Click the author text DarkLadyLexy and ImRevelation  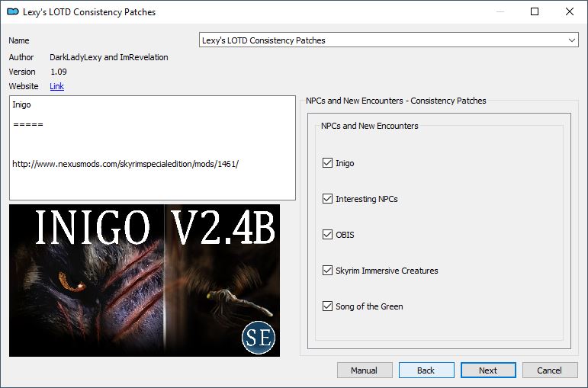pos(109,57)
